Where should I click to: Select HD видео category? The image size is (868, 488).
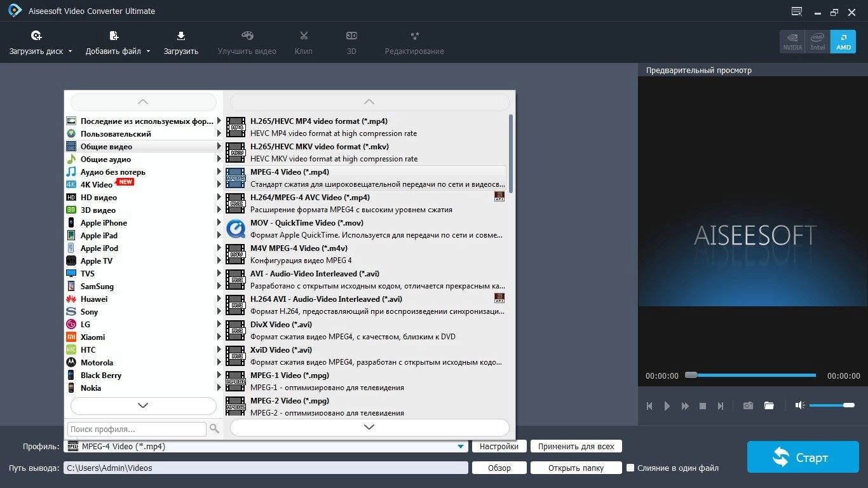pyautogui.click(x=144, y=197)
